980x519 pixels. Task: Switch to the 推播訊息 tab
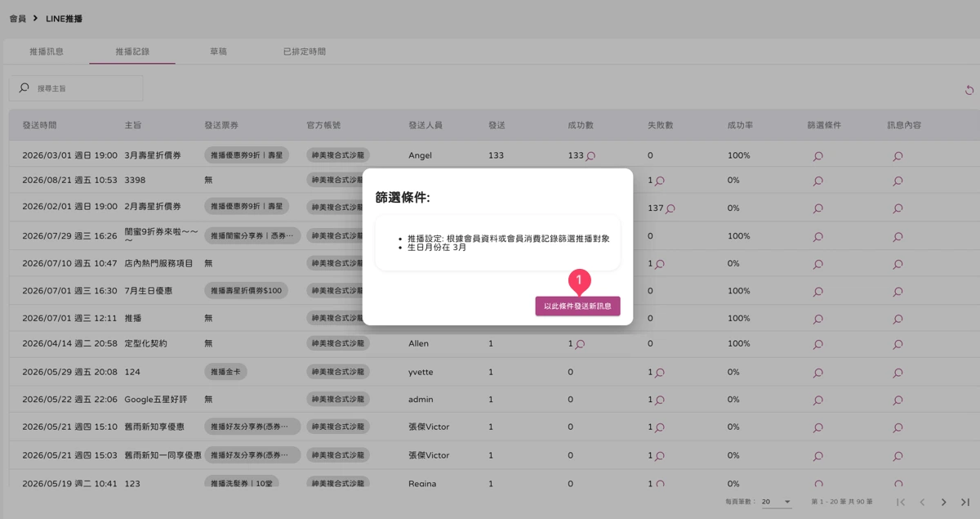tap(47, 51)
